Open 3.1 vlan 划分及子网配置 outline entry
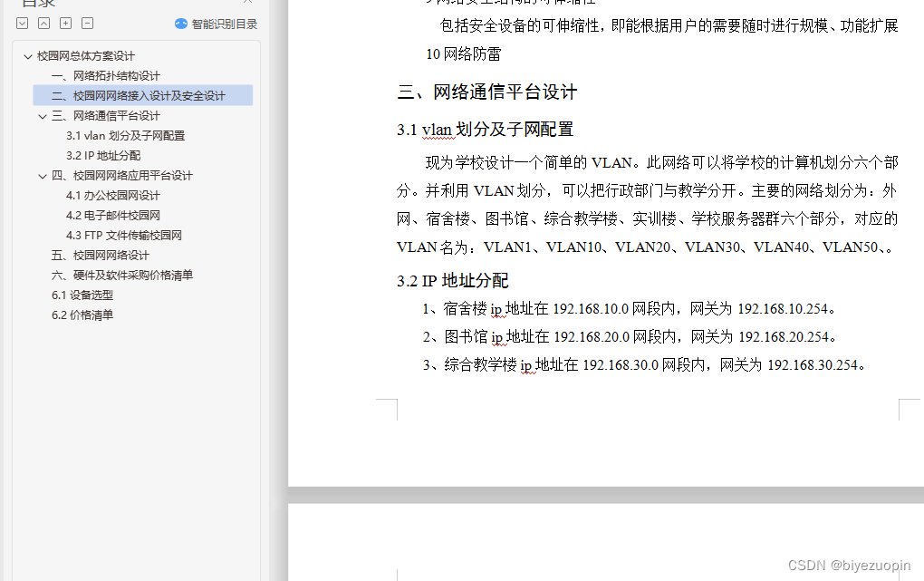The width and height of the screenshot is (924, 581). (x=126, y=136)
